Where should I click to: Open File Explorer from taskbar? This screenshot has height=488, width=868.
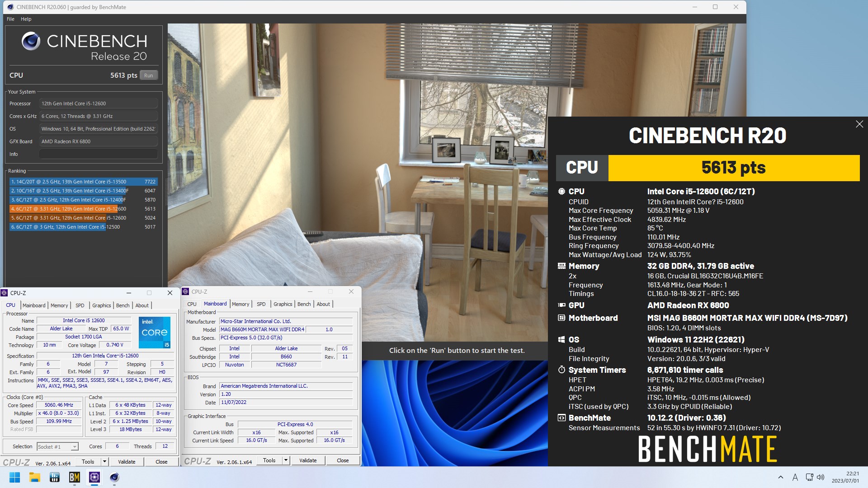34,477
